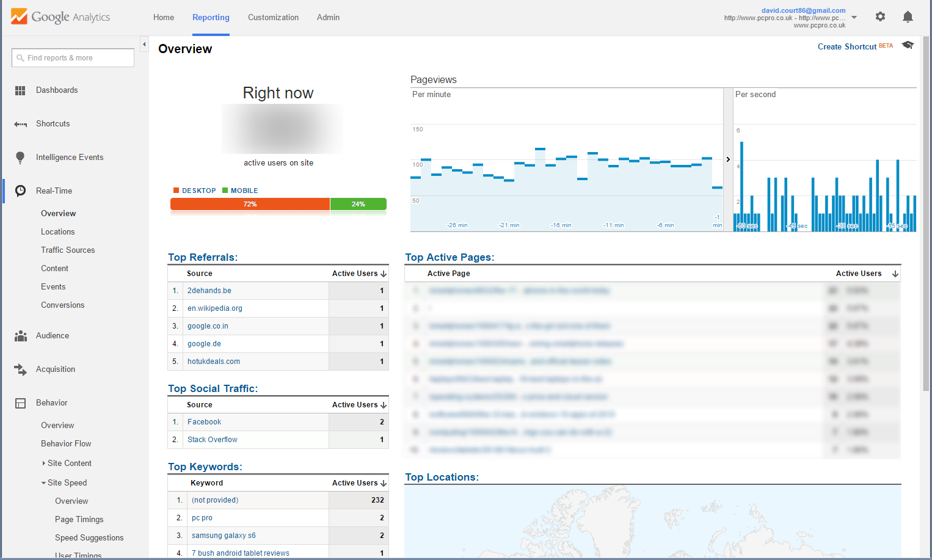
Task: Click the Audience people icon
Action: [x=21, y=336]
